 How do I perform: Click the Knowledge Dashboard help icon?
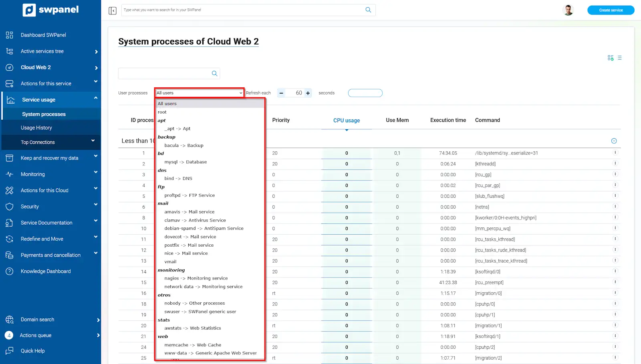tap(10, 271)
